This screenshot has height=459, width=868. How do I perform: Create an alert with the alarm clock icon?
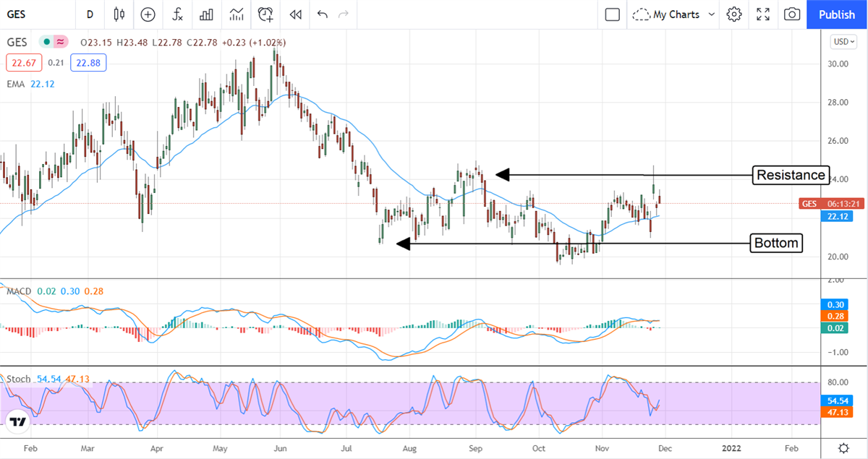266,14
